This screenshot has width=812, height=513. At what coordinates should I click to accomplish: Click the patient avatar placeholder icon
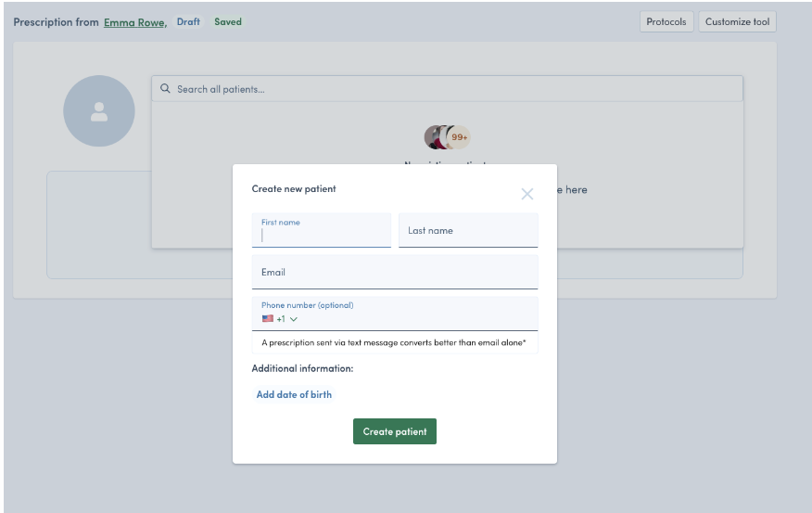(x=99, y=111)
